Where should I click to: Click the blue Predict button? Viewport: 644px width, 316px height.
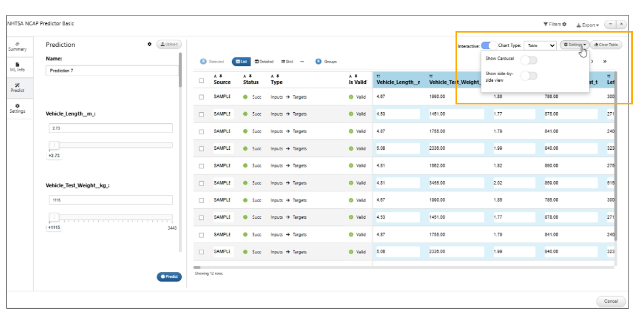[x=169, y=277]
